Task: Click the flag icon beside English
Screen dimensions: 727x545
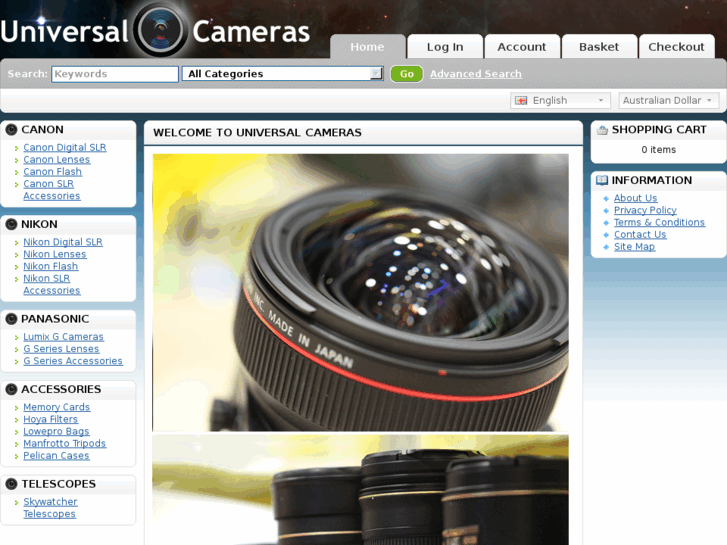Action: [521, 101]
